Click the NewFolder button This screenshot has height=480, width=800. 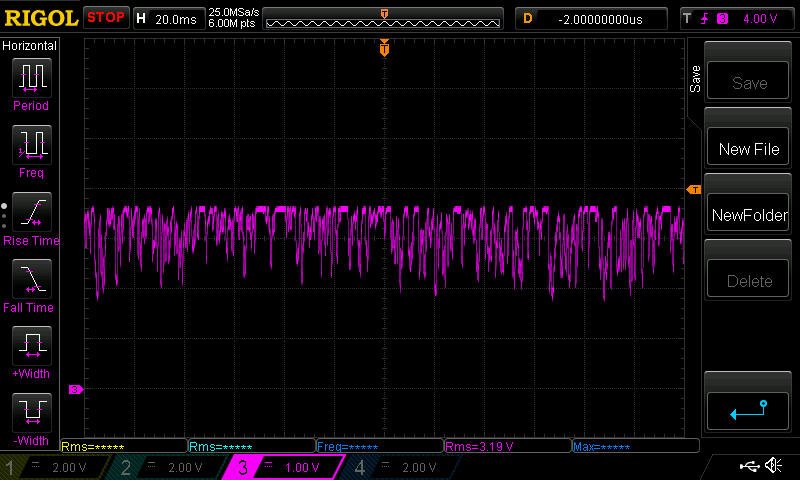point(748,212)
